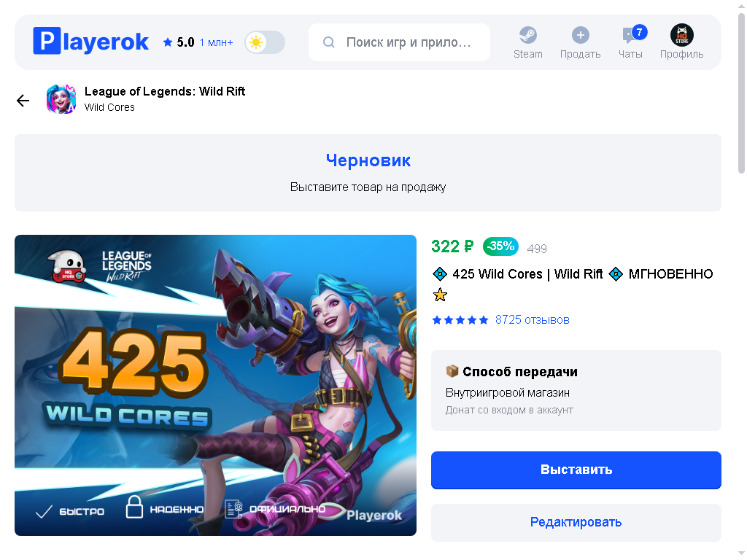
Task: Open the Wild Cores category link
Action: coord(109,108)
